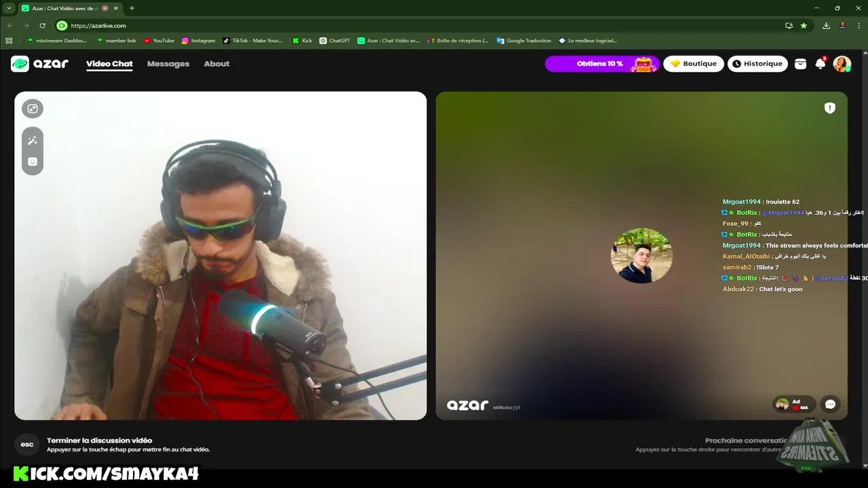The width and height of the screenshot is (868, 488).
Task: Open the browser downloads icon
Action: (826, 26)
